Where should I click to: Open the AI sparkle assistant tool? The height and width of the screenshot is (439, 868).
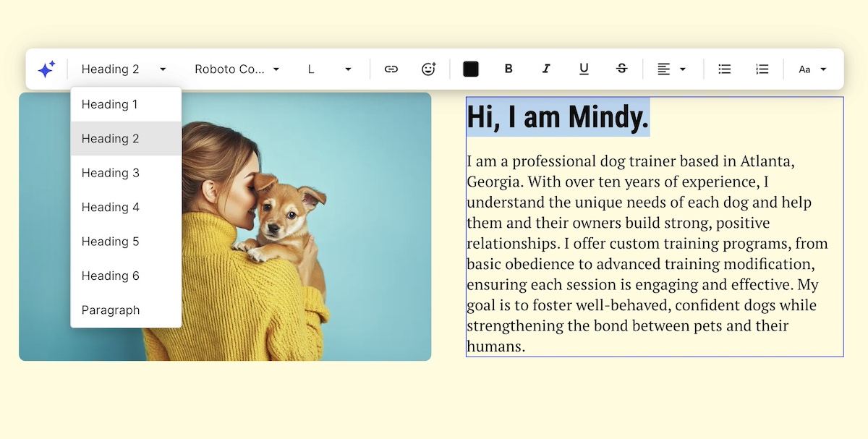pos(46,69)
